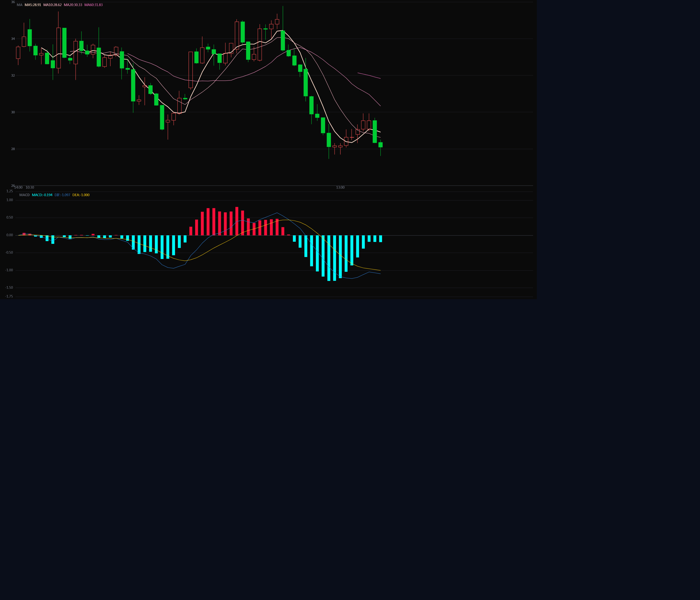Select the yellow DEA:-1.000 value
Image resolution: width=700 pixels, height=600 pixels.
coord(81,195)
